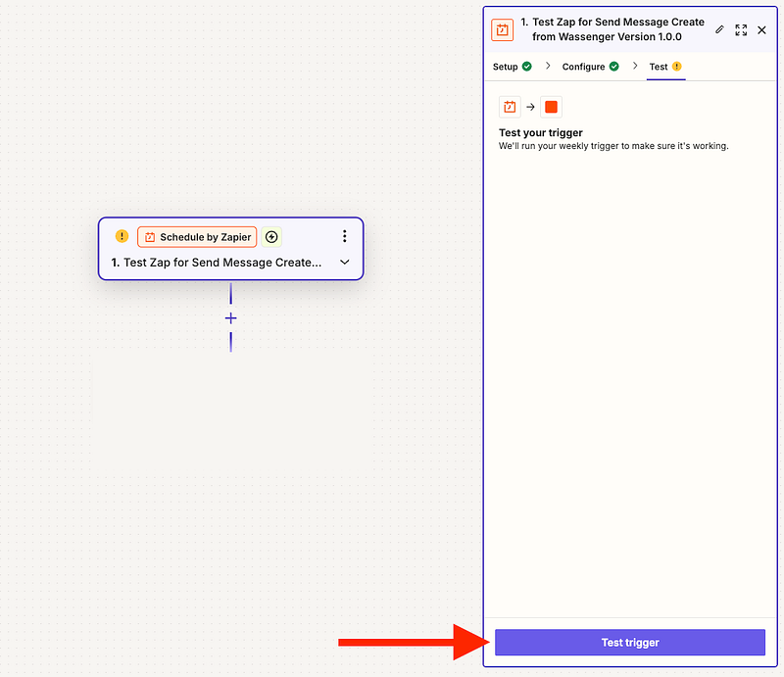Select the step titled Test Zap for Send Message
This screenshot has height=677, width=784.
pyautogui.click(x=222, y=263)
